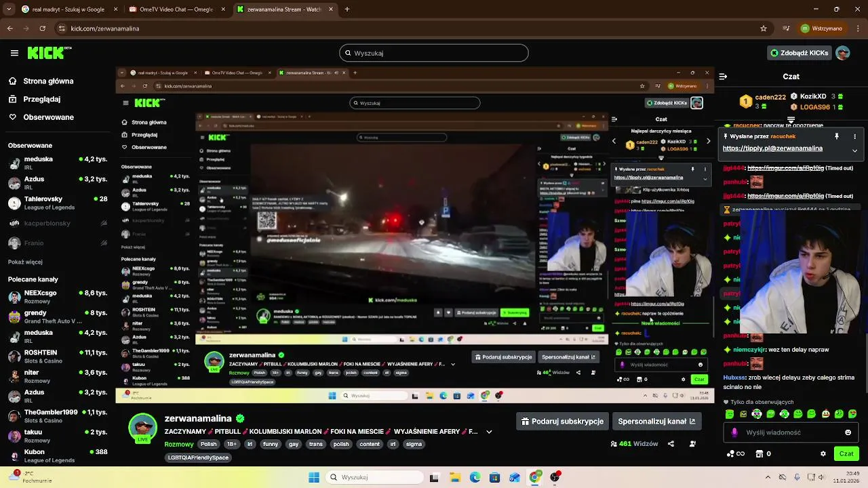The width and height of the screenshot is (868, 488).
Task: Reload the page with refresh button
Action: (x=42, y=28)
